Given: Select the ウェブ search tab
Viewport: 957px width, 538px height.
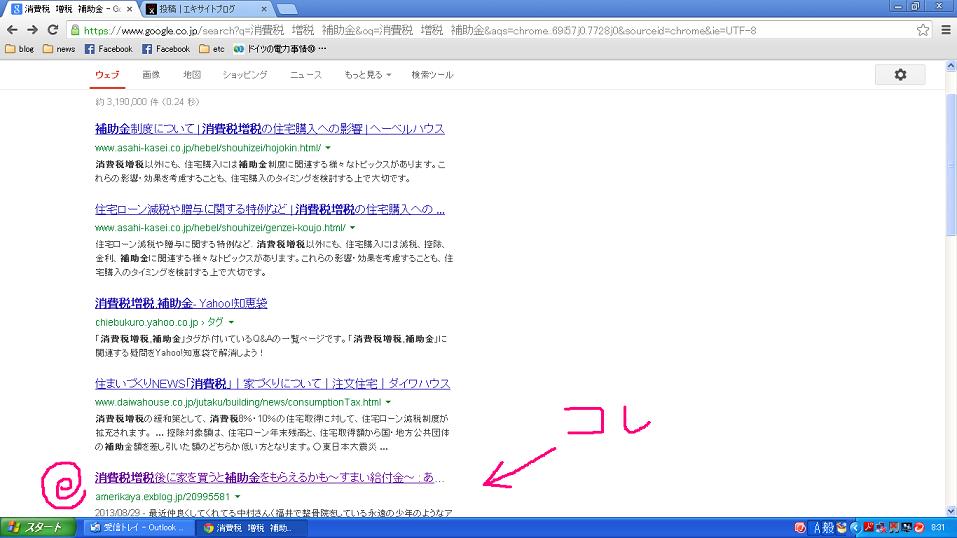Looking at the screenshot, I should (107, 75).
